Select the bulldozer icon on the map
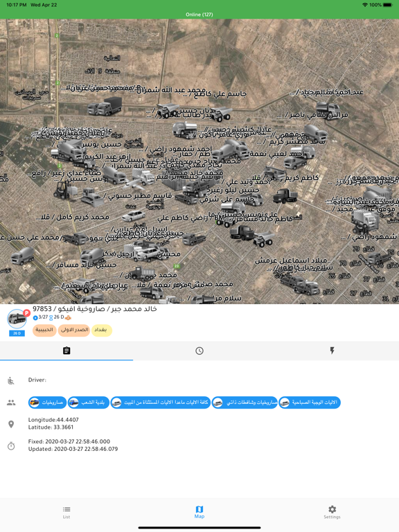399x532 pixels. (91, 197)
